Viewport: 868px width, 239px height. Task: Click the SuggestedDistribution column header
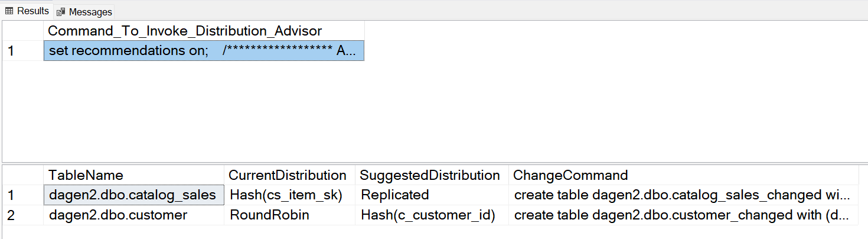pos(432,175)
